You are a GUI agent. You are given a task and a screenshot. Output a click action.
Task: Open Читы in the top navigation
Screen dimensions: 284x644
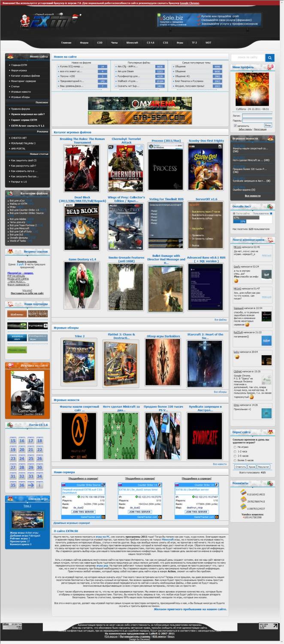114,43
